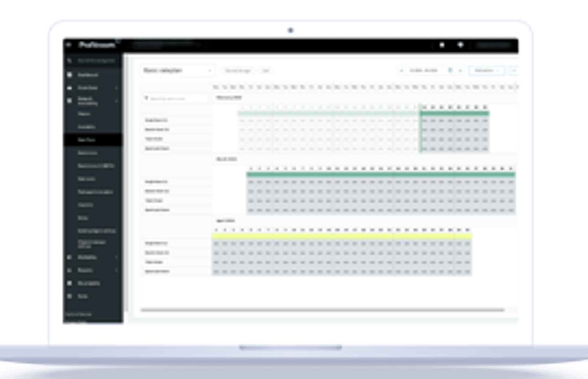Go to the previous date range using the left arrow
588x379 pixels.
(x=401, y=71)
